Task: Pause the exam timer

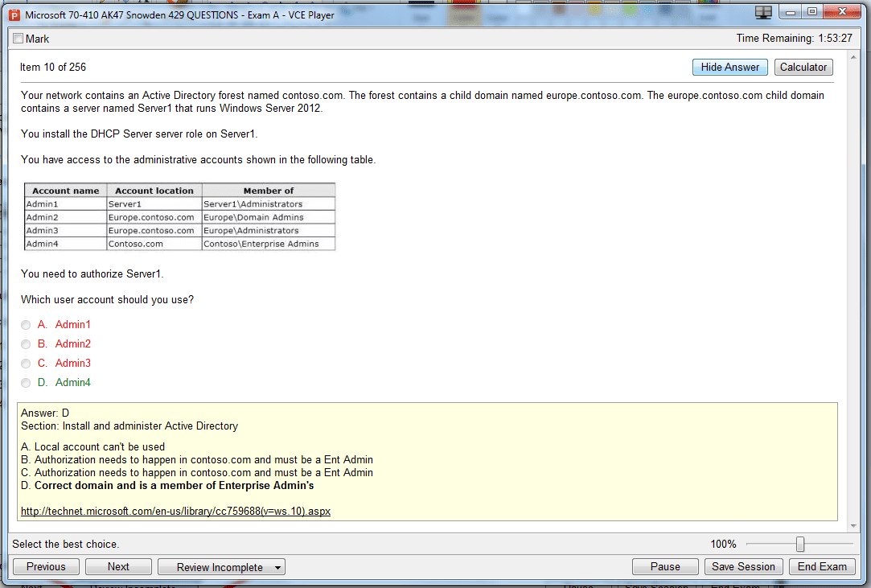Action: click(x=665, y=567)
